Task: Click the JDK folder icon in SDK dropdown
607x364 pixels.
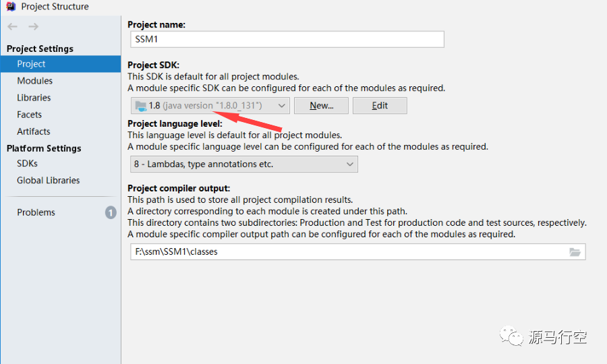Action: click(140, 106)
